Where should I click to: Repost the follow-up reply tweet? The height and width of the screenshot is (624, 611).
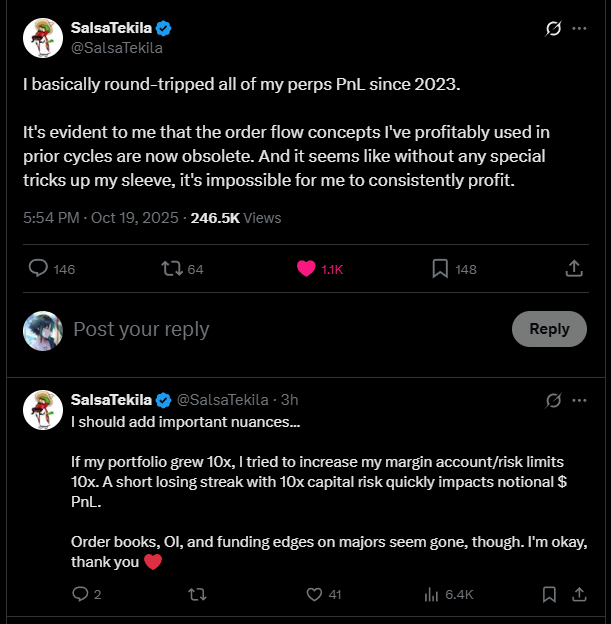tap(197, 594)
